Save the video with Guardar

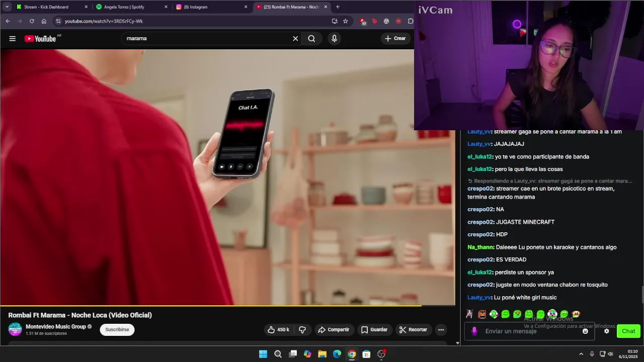point(374,330)
